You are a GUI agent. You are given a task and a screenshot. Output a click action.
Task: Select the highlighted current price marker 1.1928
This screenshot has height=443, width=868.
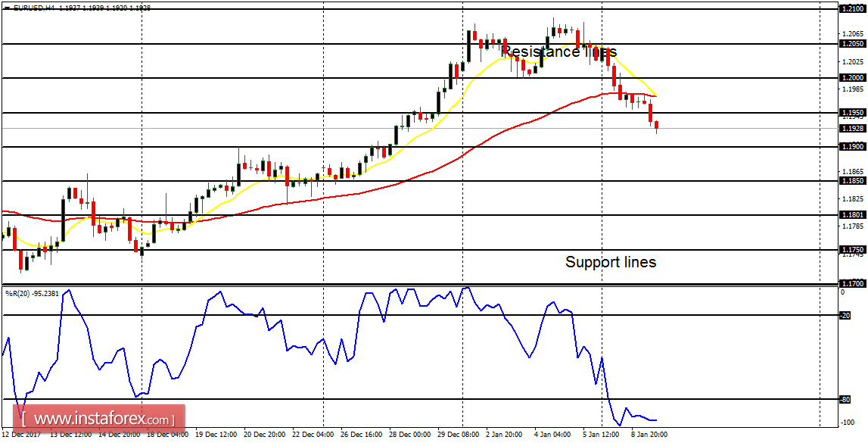click(x=842, y=129)
